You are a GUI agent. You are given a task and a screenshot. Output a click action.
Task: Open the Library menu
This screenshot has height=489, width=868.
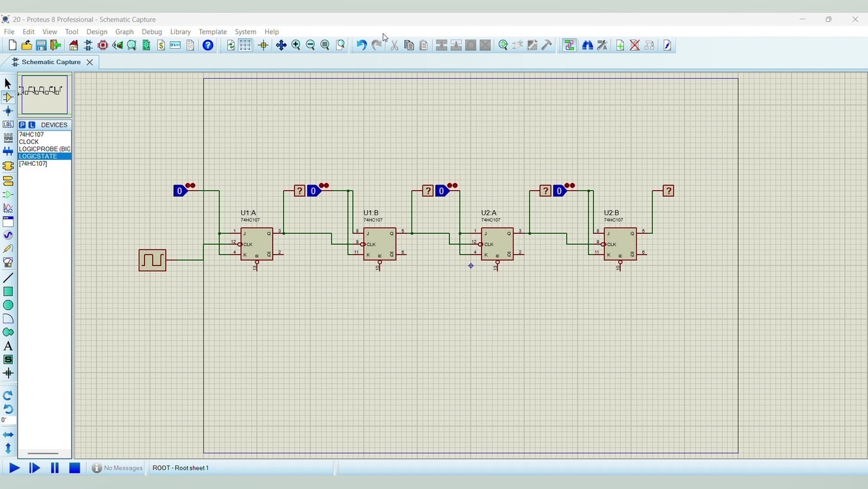pyautogui.click(x=180, y=31)
